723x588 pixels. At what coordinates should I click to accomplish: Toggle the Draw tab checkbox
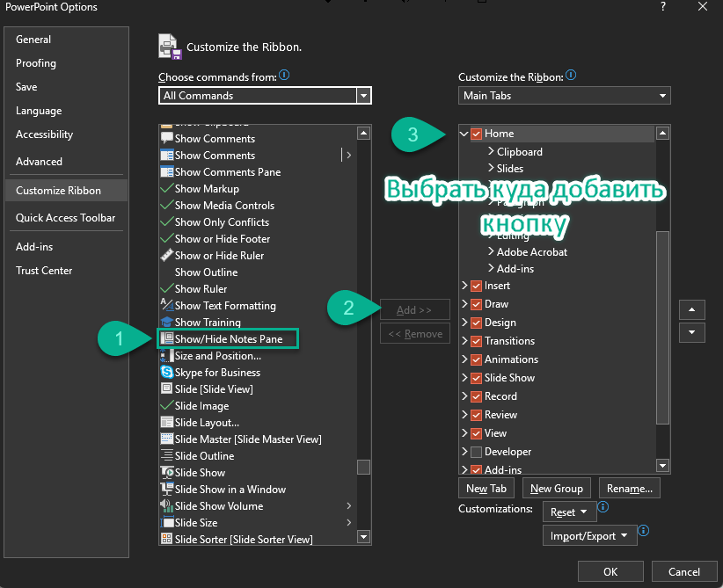click(477, 305)
